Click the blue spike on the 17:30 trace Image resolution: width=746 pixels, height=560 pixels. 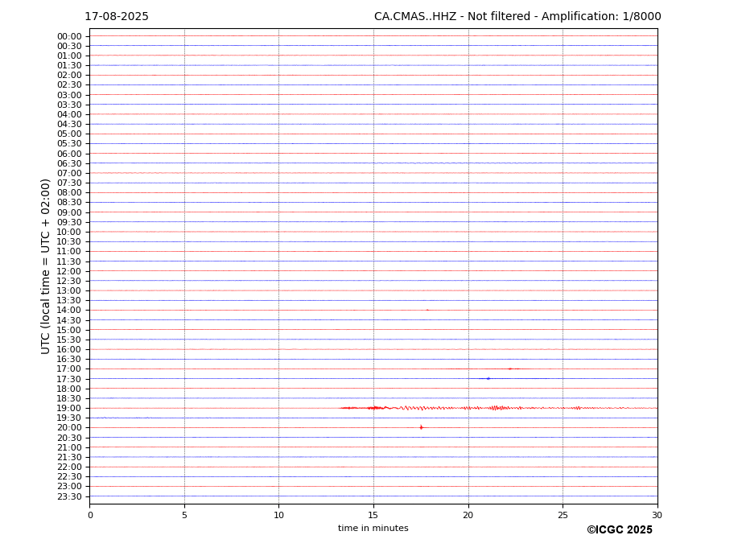point(488,379)
